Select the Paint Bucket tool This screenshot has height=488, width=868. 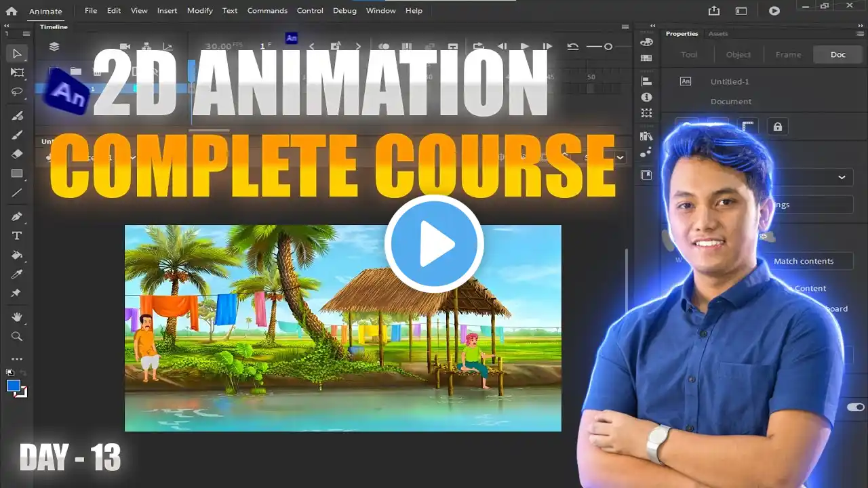(x=17, y=255)
